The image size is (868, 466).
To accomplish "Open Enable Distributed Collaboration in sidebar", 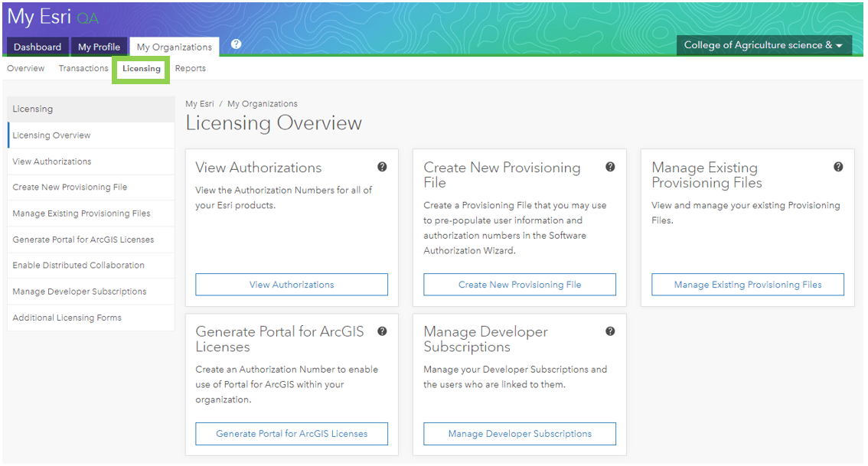I will [78, 266].
